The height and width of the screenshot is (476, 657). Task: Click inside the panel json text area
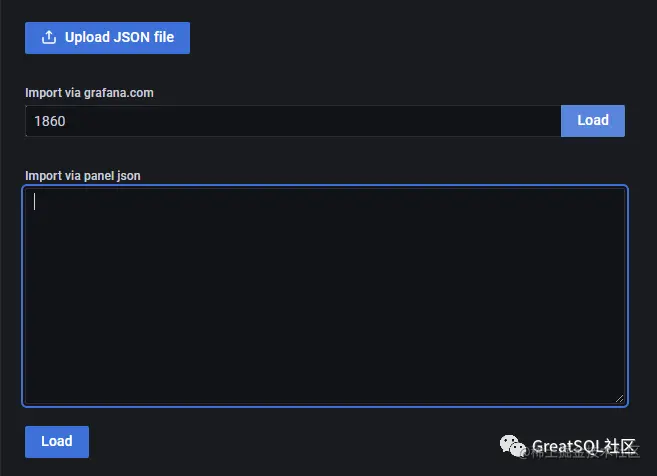tap(325, 296)
